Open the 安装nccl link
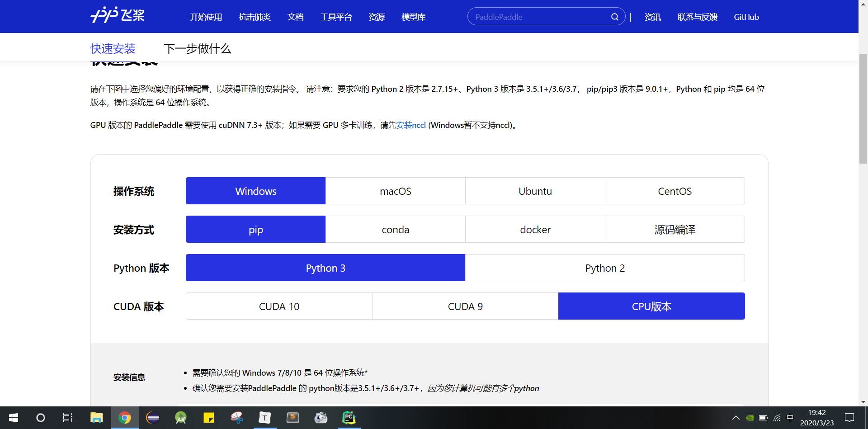868x429 pixels. coord(410,125)
